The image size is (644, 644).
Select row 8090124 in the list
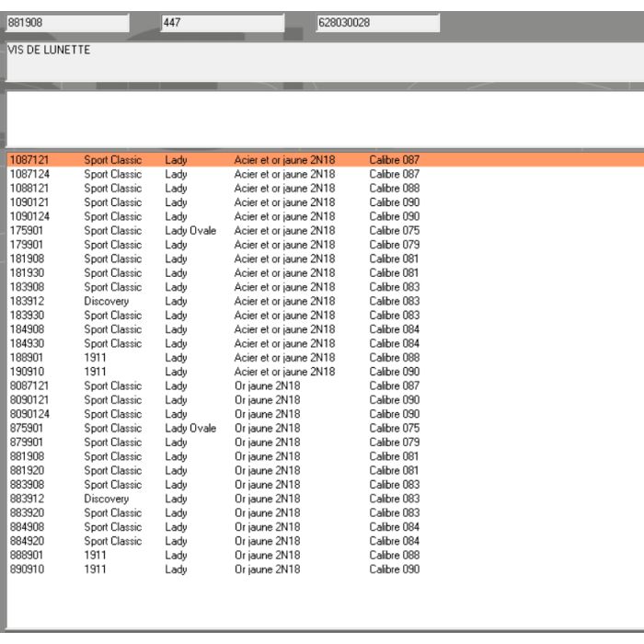click(326, 414)
